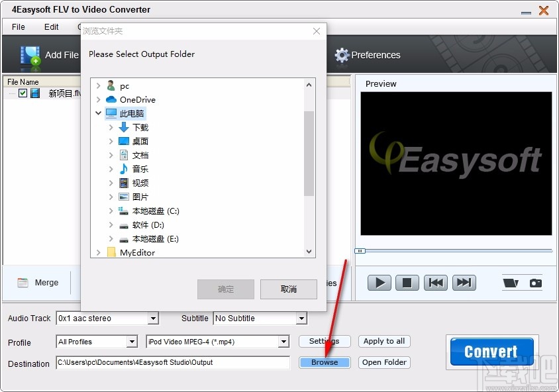Uncheck the 新项目.flv file checkbox
Screen dimensions: 559x392
pos(24,93)
